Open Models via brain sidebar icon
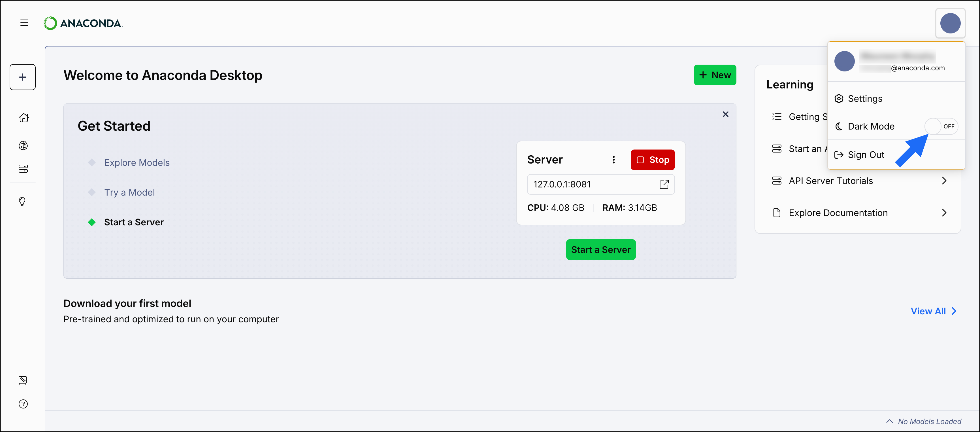This screenshot has height=432, width=980. click(23, 145)
